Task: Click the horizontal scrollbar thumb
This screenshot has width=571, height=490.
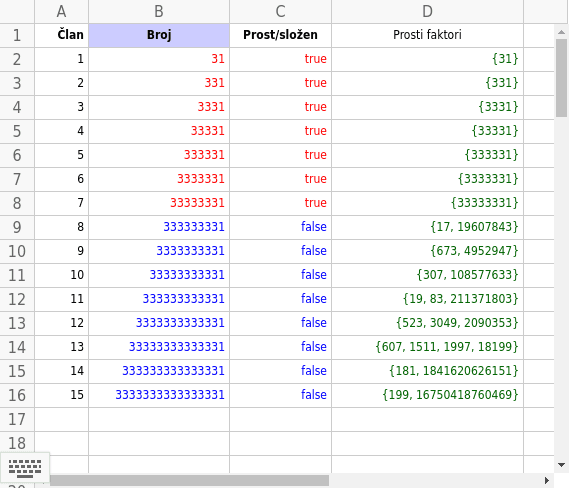Action: 189,481
